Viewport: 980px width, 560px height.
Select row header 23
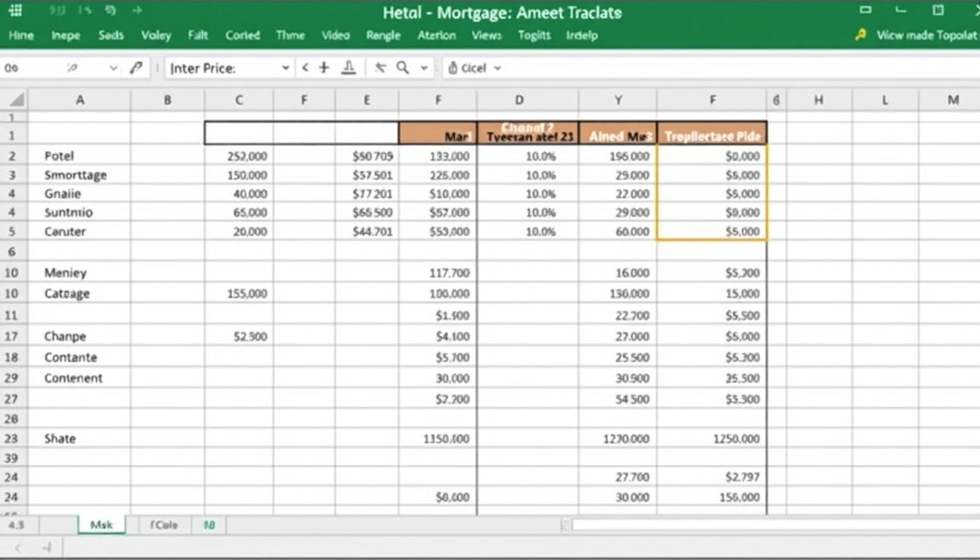pyautogui.click(x=14, y=439)
